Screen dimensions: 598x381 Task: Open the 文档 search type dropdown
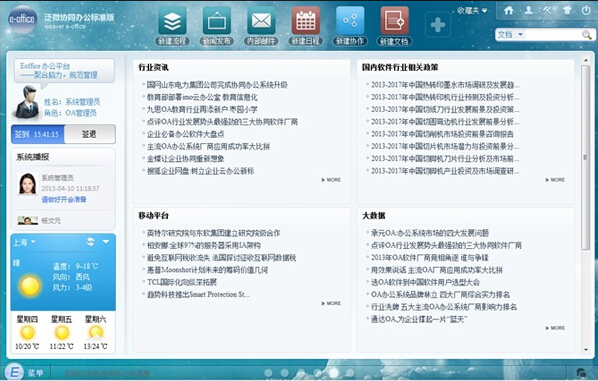click(510, 35)
